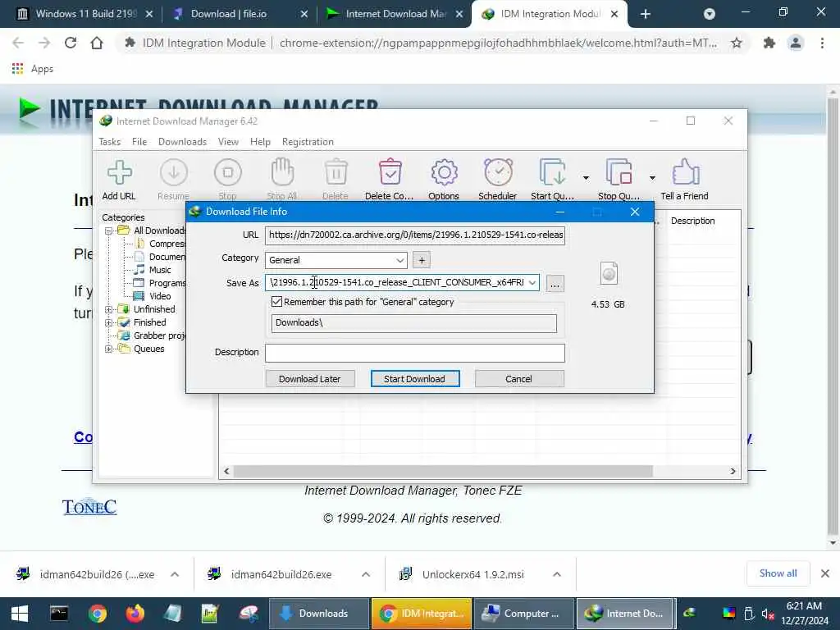This screenshot has height=630, width=840.
Task: Open the Category combo box
Action: point(336,260)
